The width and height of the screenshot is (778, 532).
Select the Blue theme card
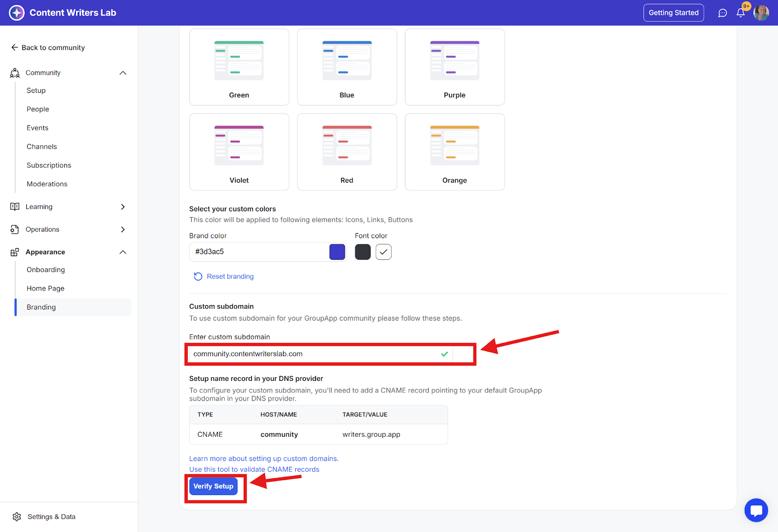point(347,67)
